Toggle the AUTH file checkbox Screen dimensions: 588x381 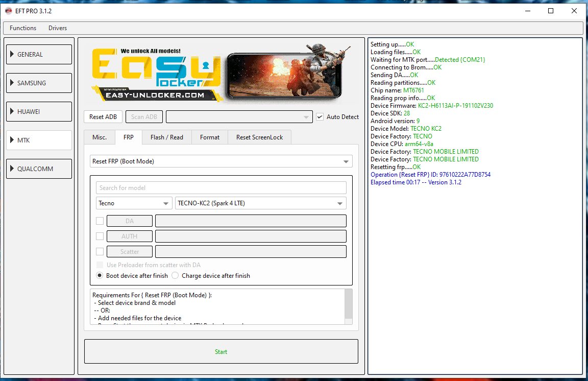pyautogui.click(x=100, y=236)
